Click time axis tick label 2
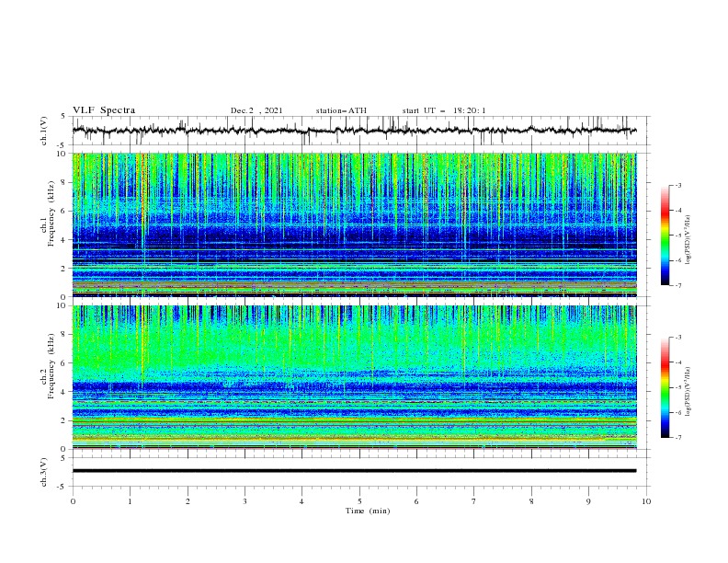 [x=188, y=501]
